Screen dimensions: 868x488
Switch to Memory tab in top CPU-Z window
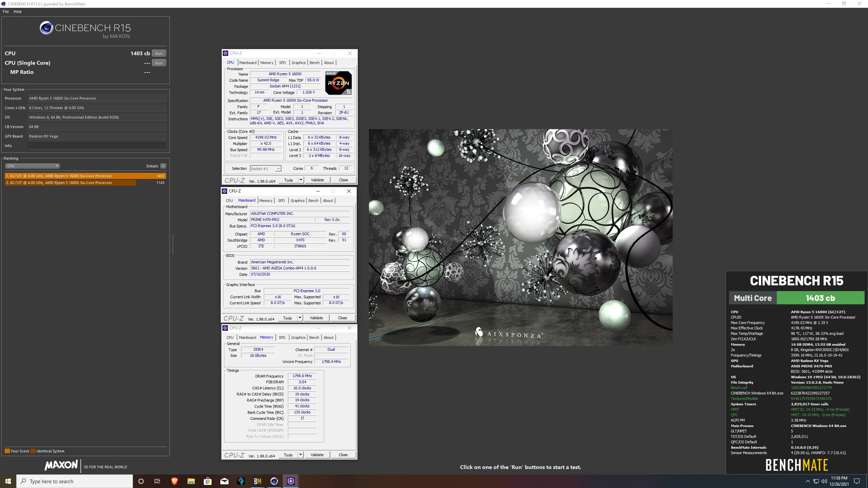267,63
